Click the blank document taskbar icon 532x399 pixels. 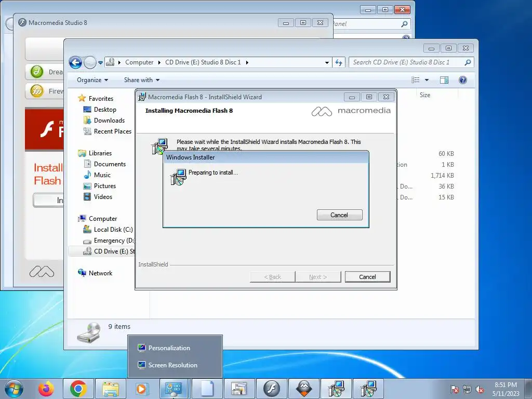pyautogui.click(x=207, y=389)
